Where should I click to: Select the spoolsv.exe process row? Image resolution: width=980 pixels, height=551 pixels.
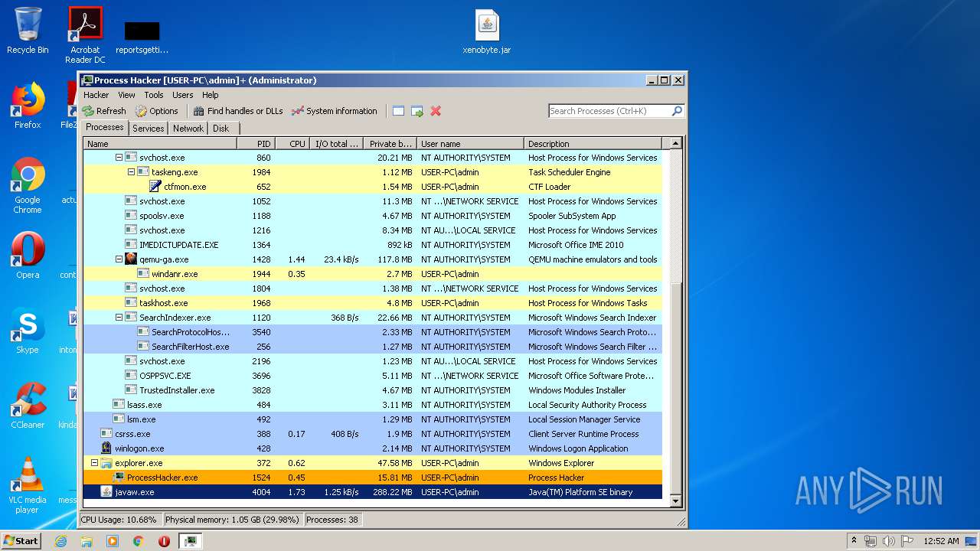click(x=373, y=216)
